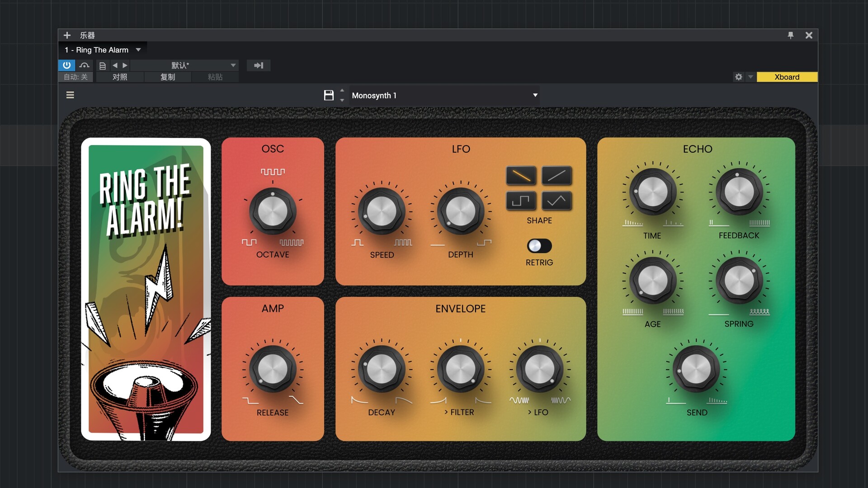
Task: Click the OSC OCTAVE knob
Action: [273, 211]
